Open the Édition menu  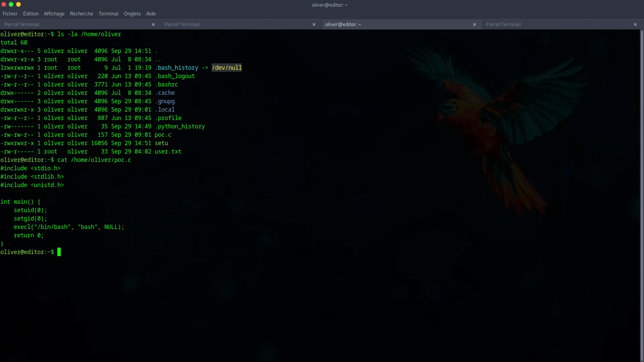[x=31, y=14]
